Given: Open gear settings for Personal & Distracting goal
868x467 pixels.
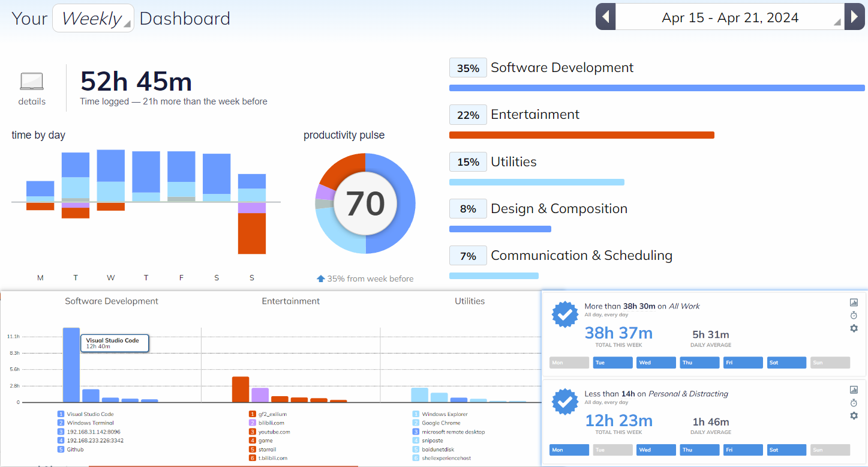Looking at the screenshot, I should (854, 415).
